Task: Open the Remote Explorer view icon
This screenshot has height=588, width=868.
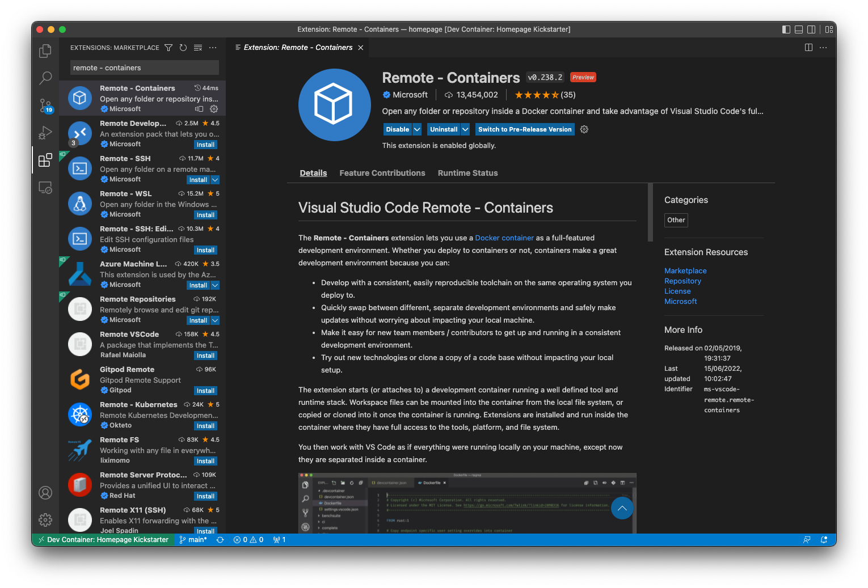Action: pos(45,187)
